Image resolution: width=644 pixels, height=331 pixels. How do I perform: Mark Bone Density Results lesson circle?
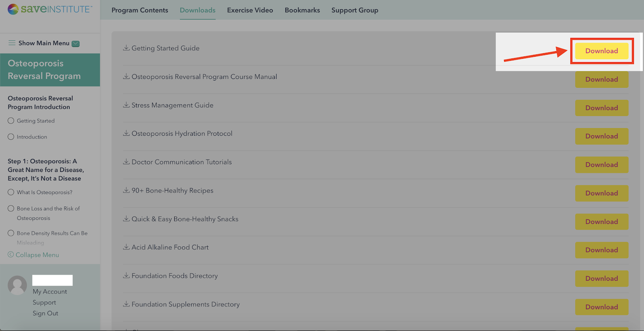[11, 233]
